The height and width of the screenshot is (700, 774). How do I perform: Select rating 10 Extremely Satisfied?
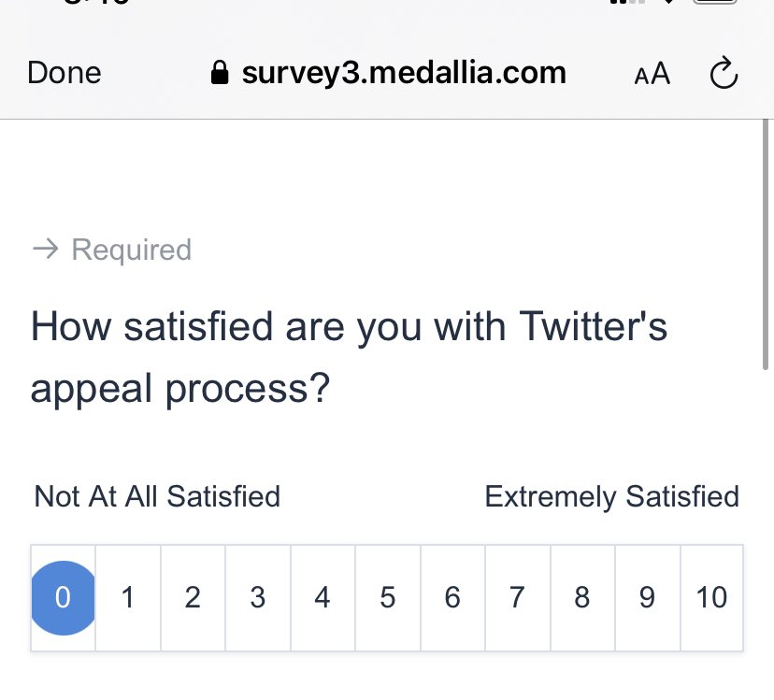pyautogui.click(x=711, y=598)
